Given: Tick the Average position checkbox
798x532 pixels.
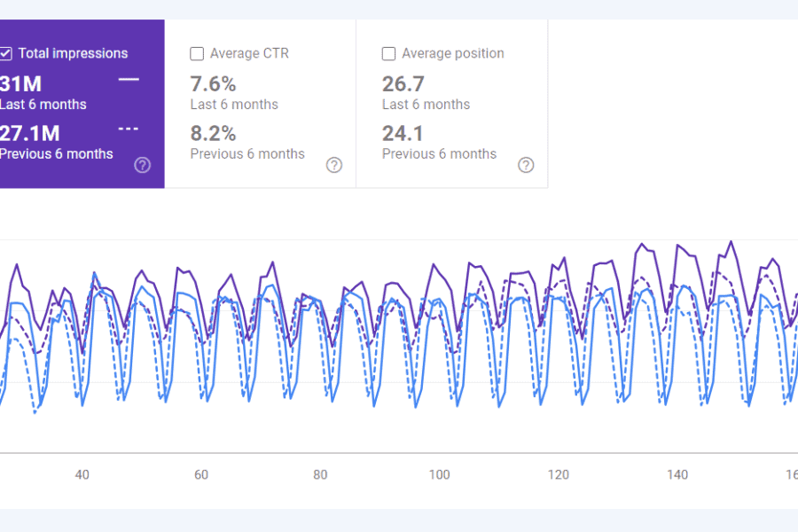Looking at the screenshot, I should [388, 54].
